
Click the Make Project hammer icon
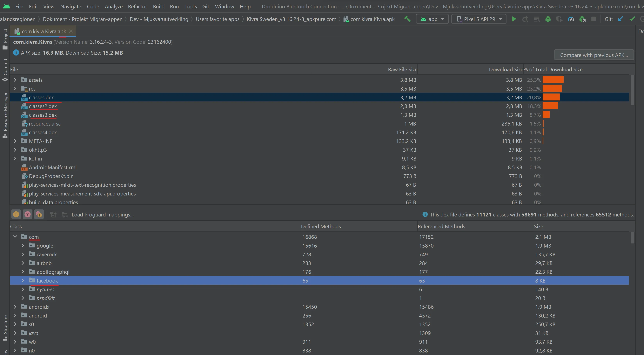tap(407, 19)
